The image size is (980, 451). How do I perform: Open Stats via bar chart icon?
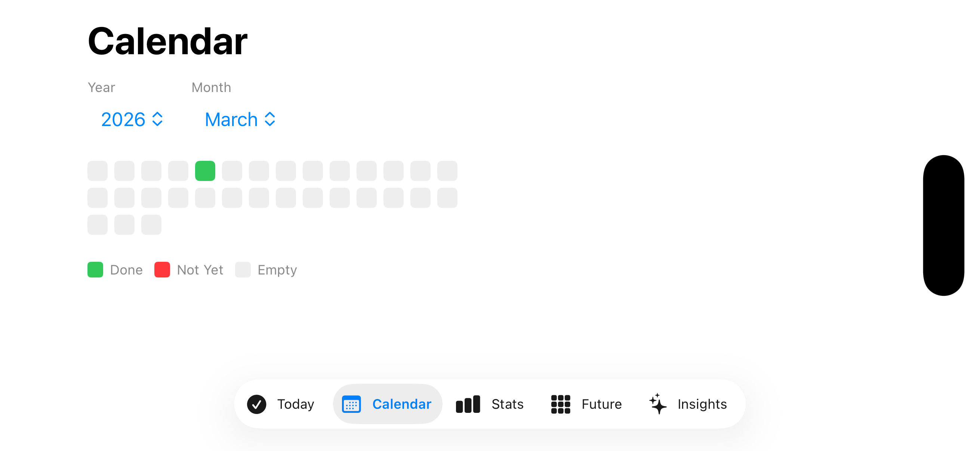(468, 404)
